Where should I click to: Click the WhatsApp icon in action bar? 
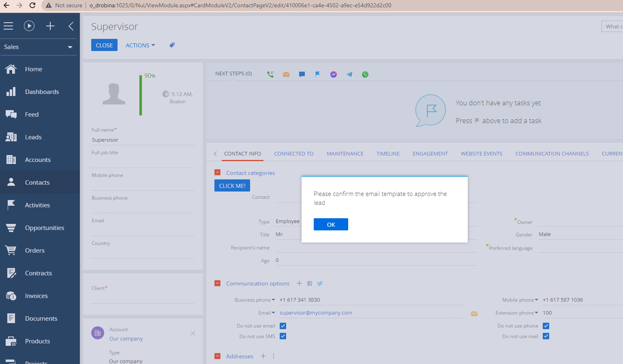[x=365, y=74]
